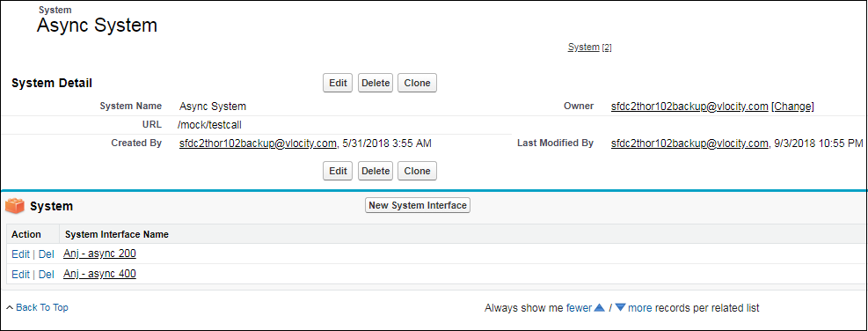This screenshot has height=331, width=868.
Task: Create a New System Interface
Action: tap(418, 205)
